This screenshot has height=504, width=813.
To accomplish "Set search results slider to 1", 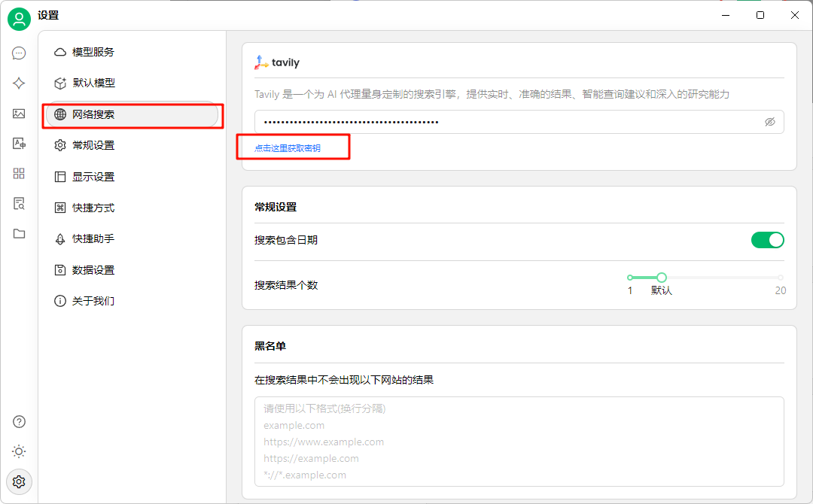I will point(630,278).
